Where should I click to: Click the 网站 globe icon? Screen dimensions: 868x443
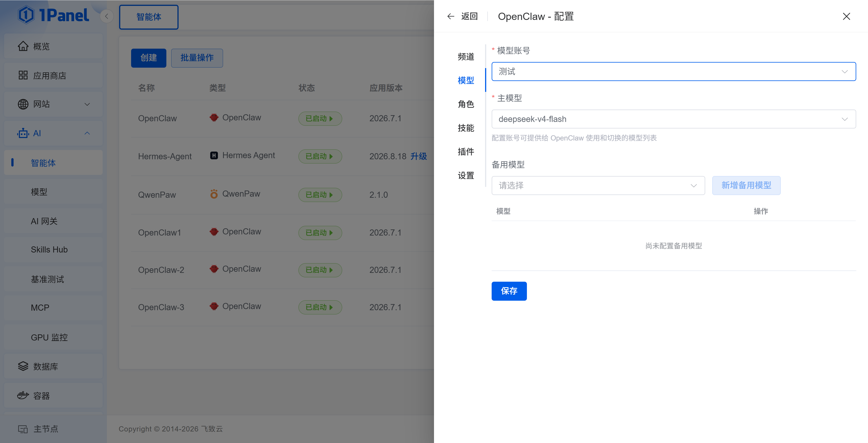pos(23,104)
